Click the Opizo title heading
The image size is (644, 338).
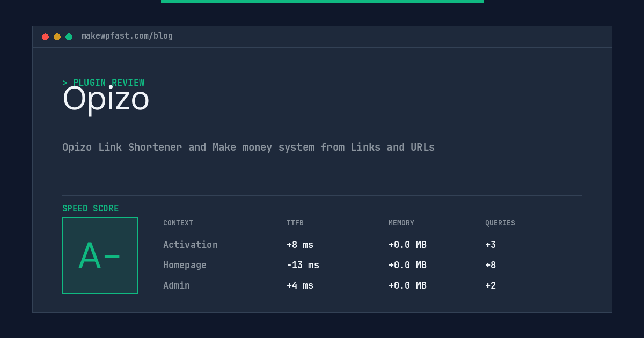pyautogui.click(x=106, y=99)
